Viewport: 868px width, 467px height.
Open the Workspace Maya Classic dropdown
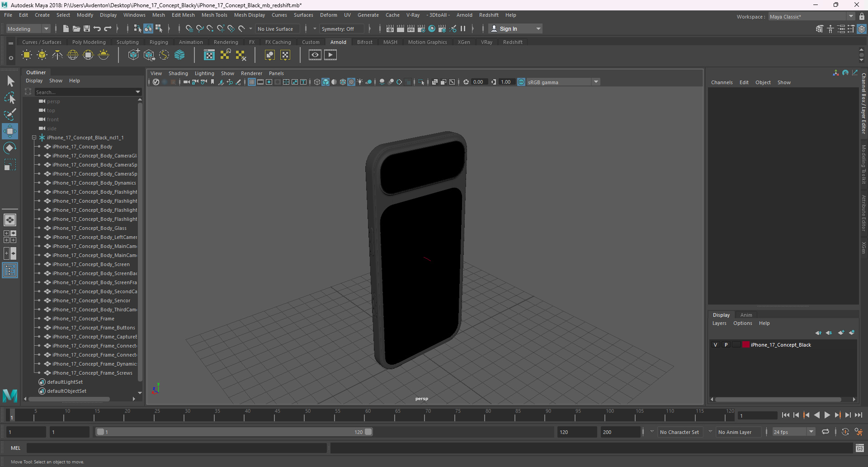tap(851, 16)
